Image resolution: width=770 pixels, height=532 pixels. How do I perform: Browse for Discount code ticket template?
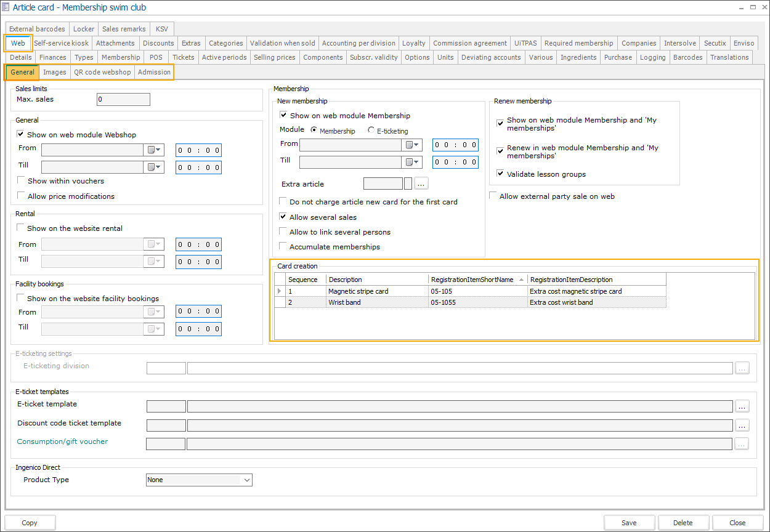(x=741, y=425)
